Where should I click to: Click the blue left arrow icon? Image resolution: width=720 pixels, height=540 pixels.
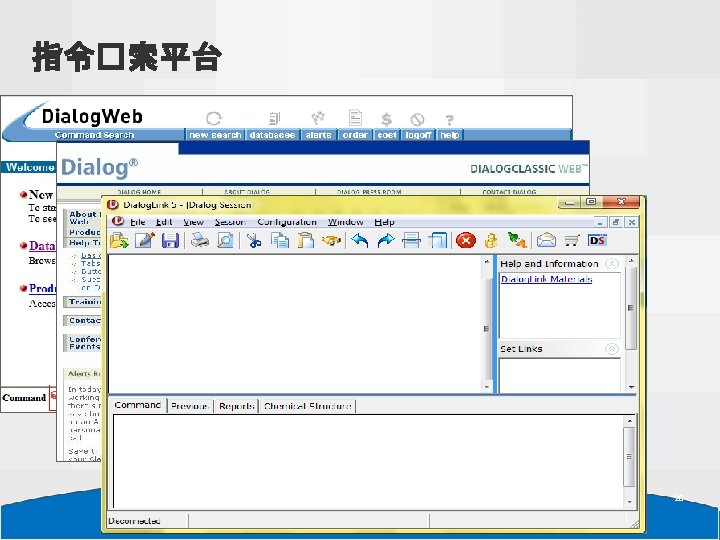click(360, 241)
